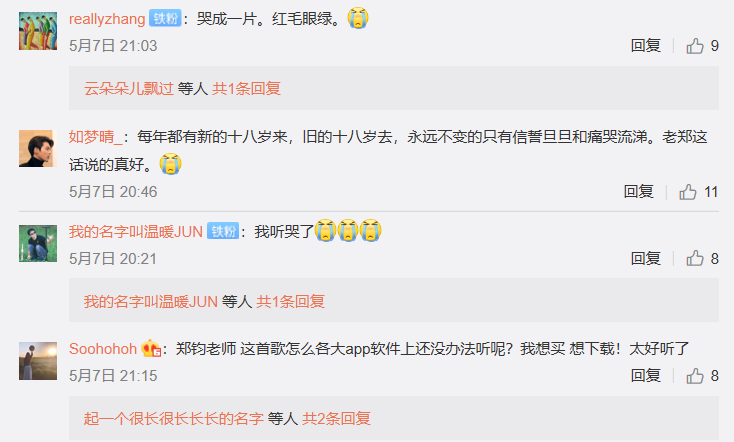734x442 pixels.
Task: Reply to Soohohoh's comment with 回复
Action: (x=646, y=376)
